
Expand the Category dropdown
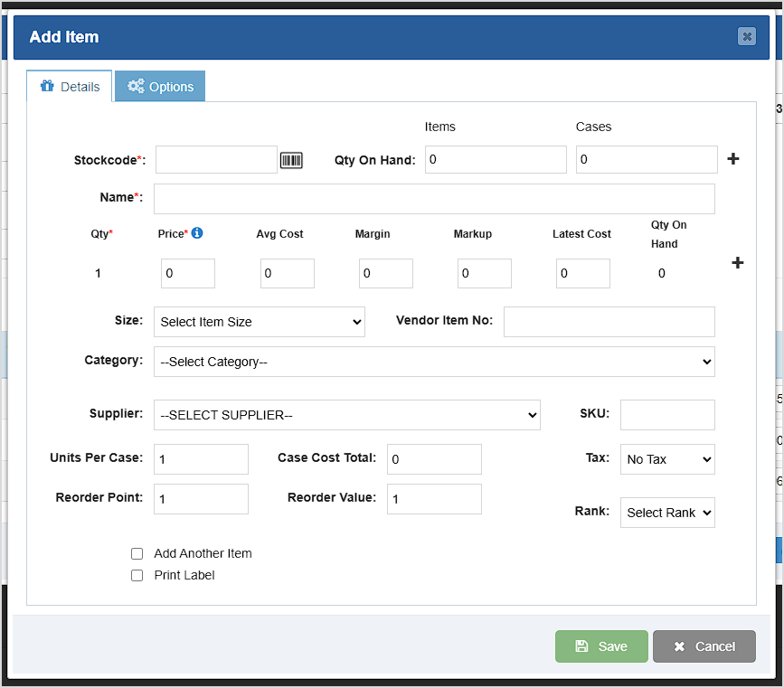coord(434,362)
